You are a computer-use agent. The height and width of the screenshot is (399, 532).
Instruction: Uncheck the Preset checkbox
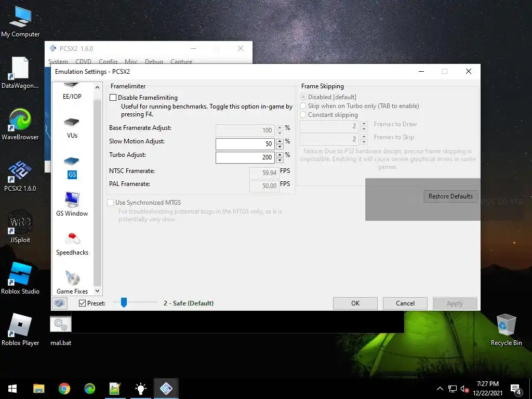[x=82, y=303]
